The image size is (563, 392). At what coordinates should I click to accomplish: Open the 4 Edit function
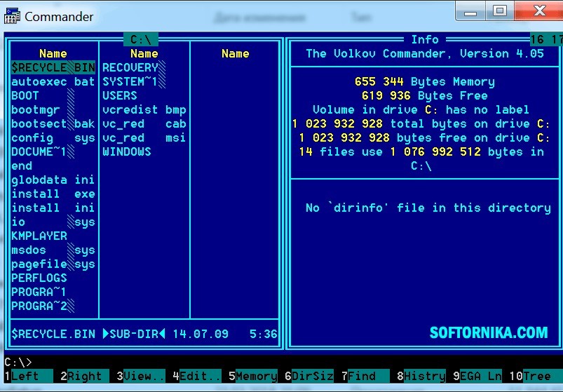pos(197,376)
